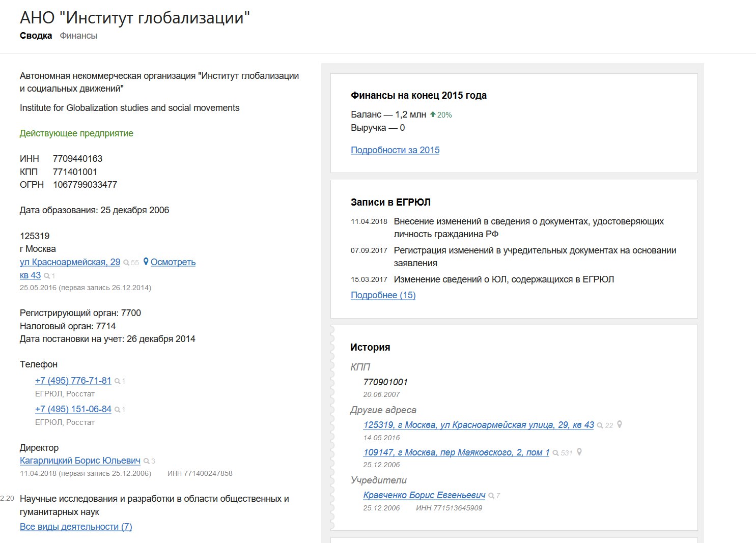Open the Сводка tab
Screen dimensions: 756x543
pyautogui.click(x=36, y=36)
